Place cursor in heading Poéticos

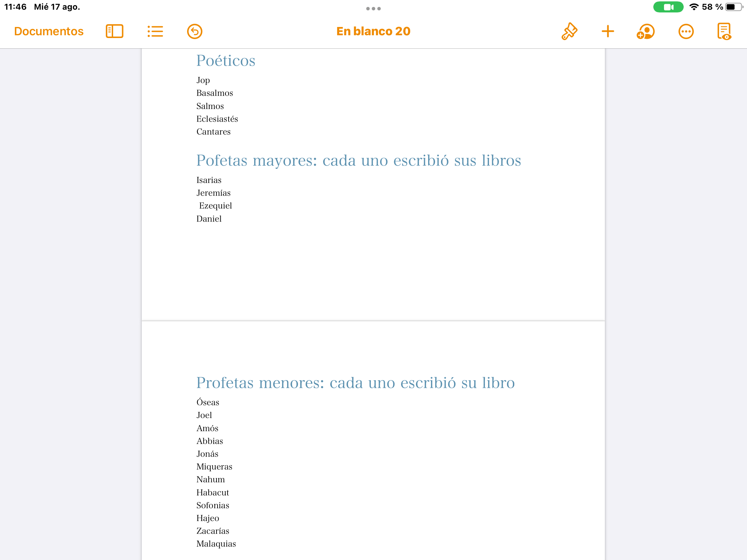pyautogui.click(x=226, y=60)
